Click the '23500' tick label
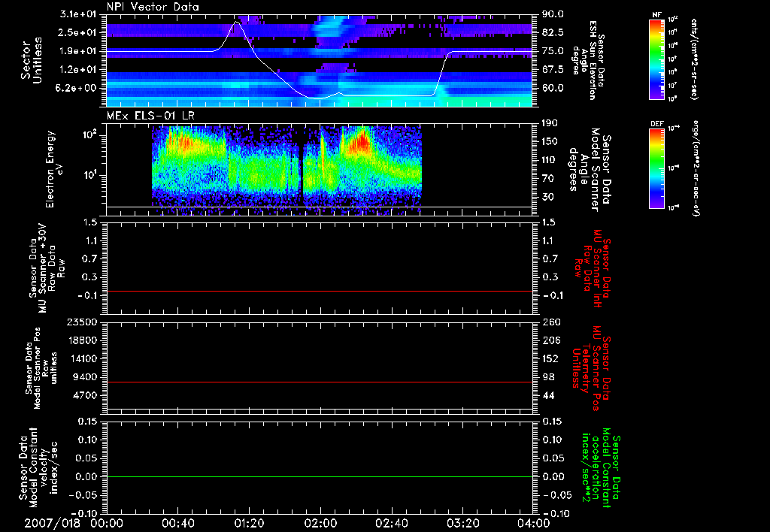This screenshot has height=532, width=770. (82, 322)
